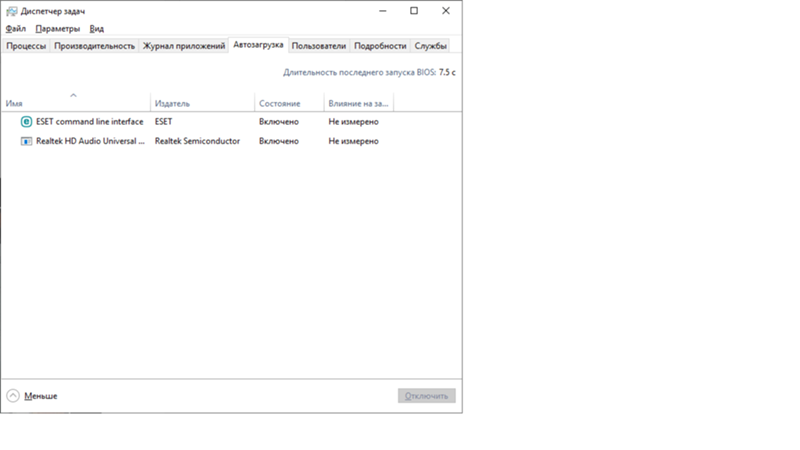
Task: Click the Меньше link text
Action: [x=41, y=396]
